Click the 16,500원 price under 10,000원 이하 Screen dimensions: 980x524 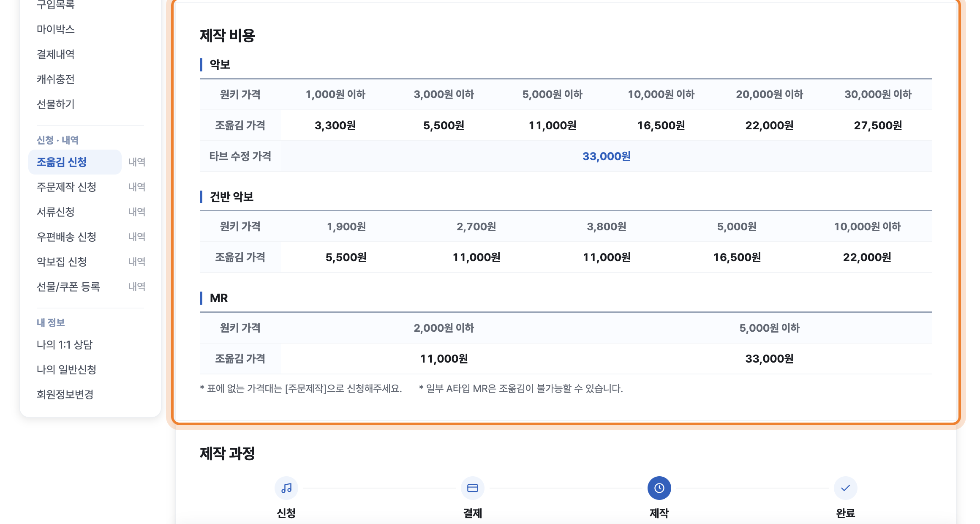pos(661,126)
